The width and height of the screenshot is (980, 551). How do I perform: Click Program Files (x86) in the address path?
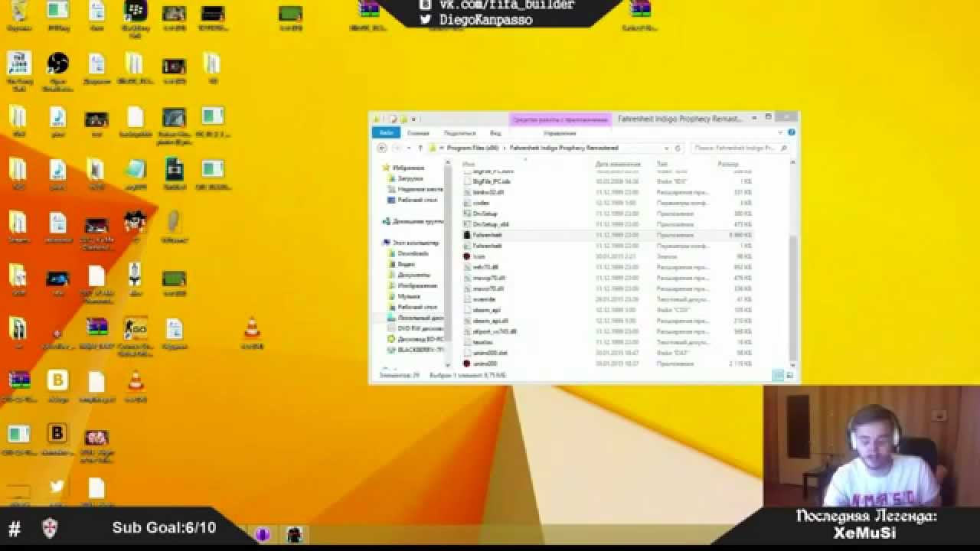473,148
